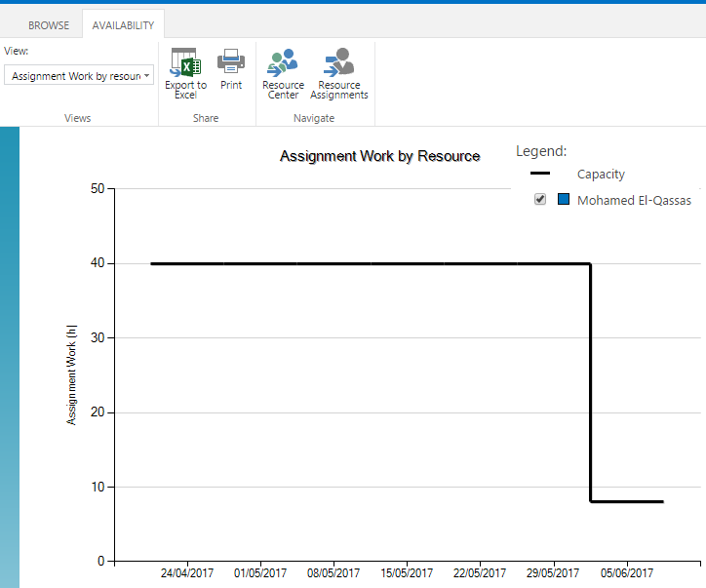Switch to the BROWSE tab
This screenshot has width=706, height=588.
pyautogui.click(x=49, y=25)
